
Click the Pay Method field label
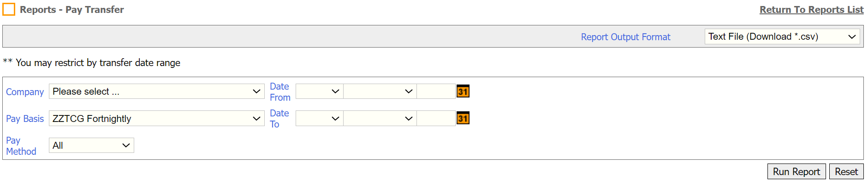(21, 146)
